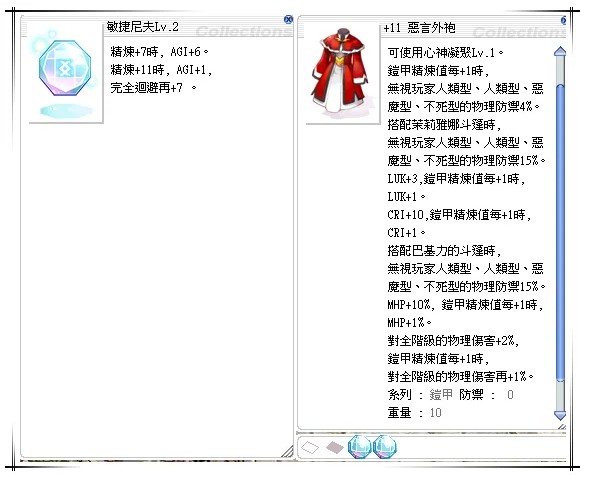Click the line 精煉+7時, AGI+6。
Screen dimensions: 590x486
click(159, 52)
